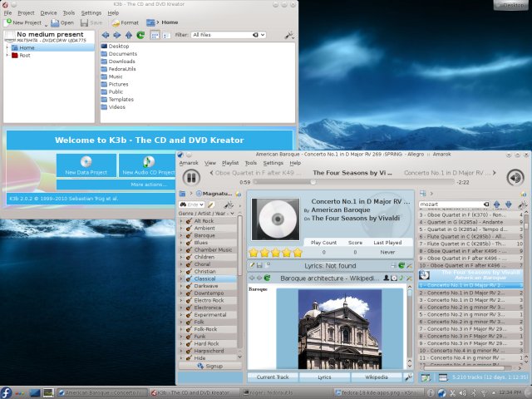Click the Wikipedia applet button
The height and width of the screenshot is (399, 532).
(x=377, y=377)
